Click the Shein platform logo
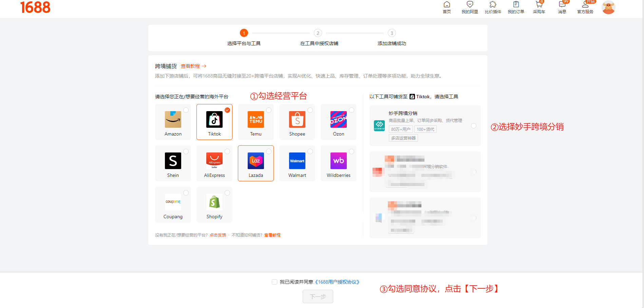This screenshot has height=308, width=644. [x=173, y=161]
